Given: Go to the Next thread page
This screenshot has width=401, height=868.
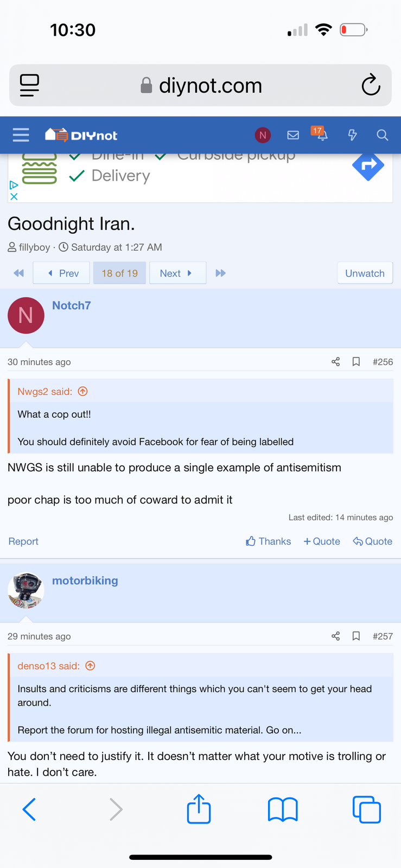Looking at the screenshot, I should [x=176, y=273].
